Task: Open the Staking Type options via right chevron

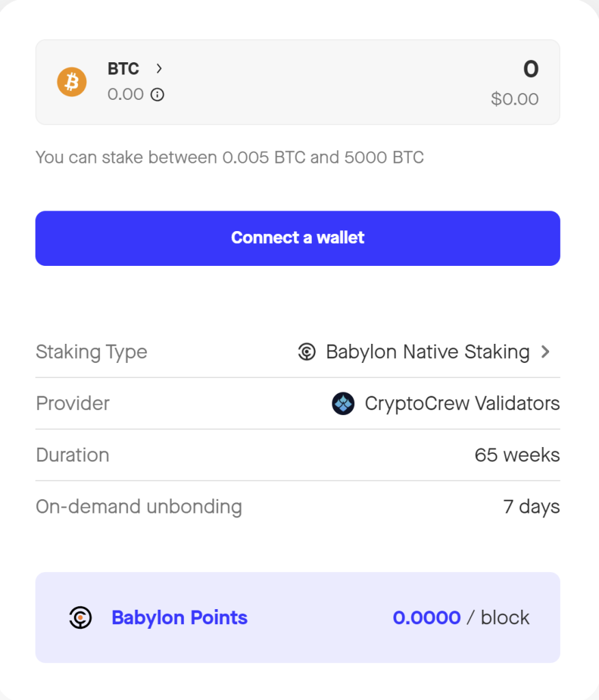Action: [x=545, y=351]
